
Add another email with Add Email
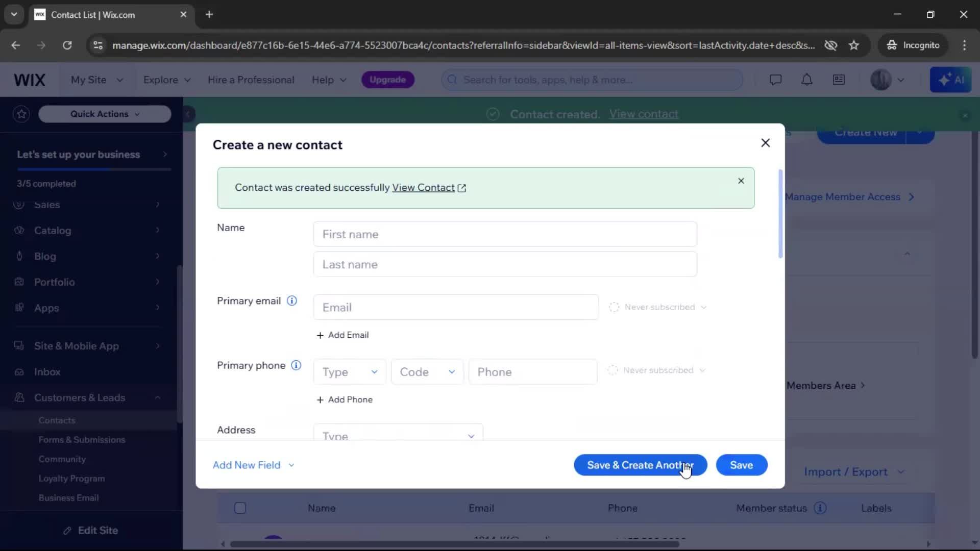[342, 335]
